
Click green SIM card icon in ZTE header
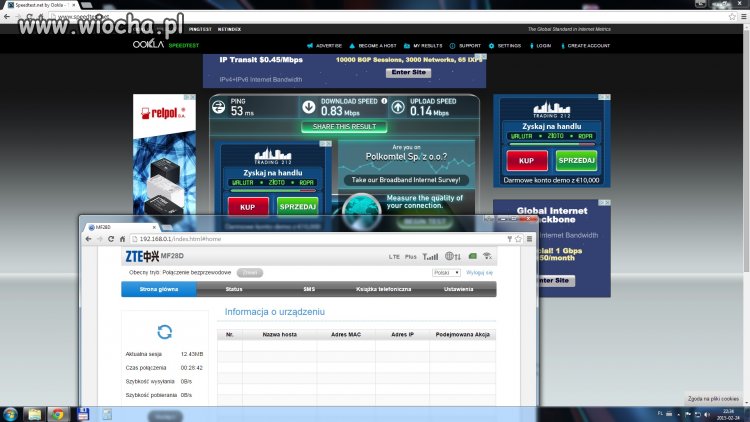click(473, 256)
